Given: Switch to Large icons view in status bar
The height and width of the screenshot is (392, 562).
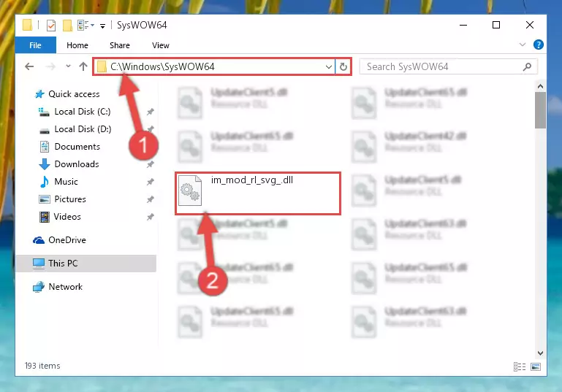Looking at the screenshot, I should tap(536, 366).
